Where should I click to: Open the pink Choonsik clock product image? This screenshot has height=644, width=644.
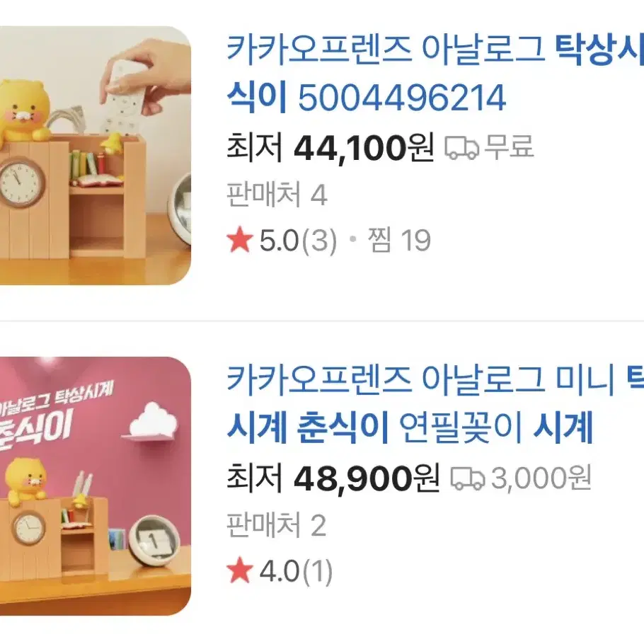(96, 486)
